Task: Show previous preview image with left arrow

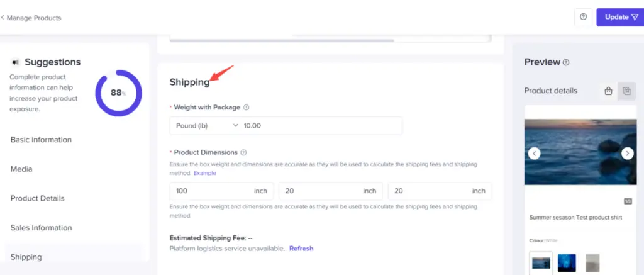Action: pos(534,153)
